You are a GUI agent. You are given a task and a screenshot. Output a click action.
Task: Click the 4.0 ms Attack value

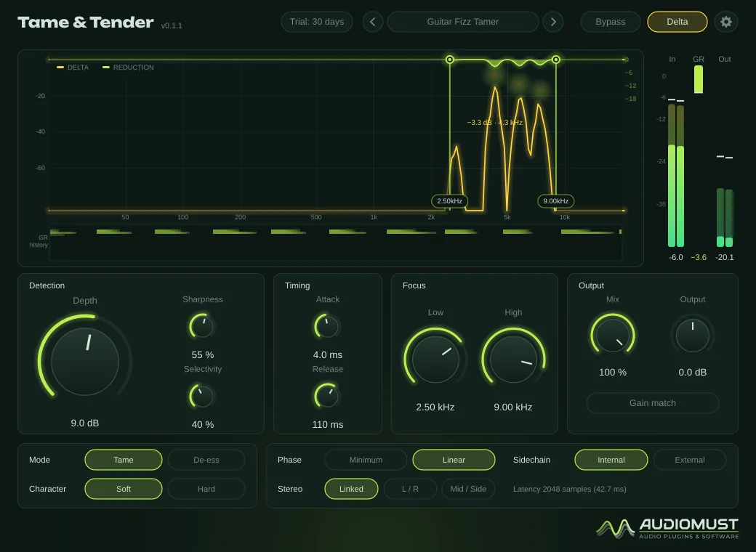[328, 355]
